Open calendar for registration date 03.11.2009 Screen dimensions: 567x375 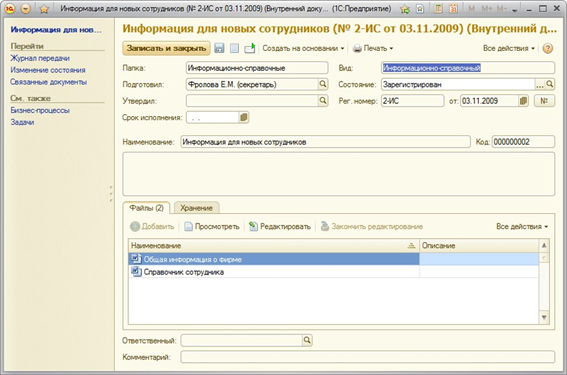523,101
